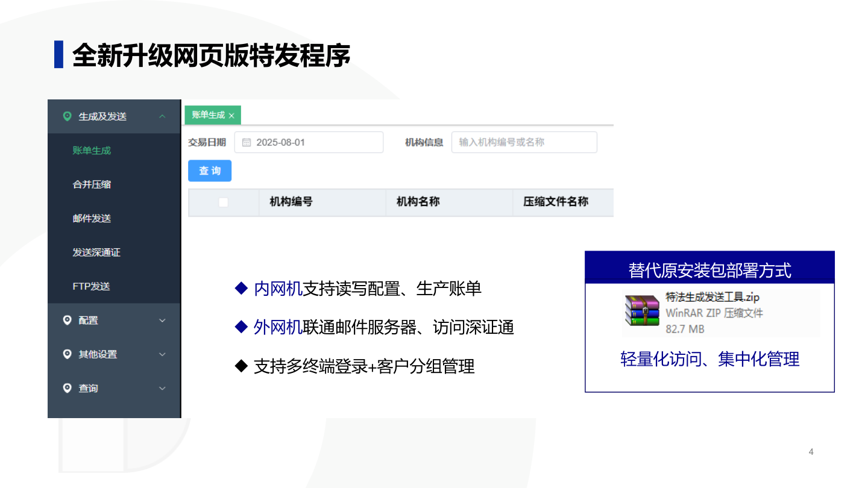The width and height of the screenshot is (868, 488).
Task: Click the blue 查询 button
Action: coord(210,171)
